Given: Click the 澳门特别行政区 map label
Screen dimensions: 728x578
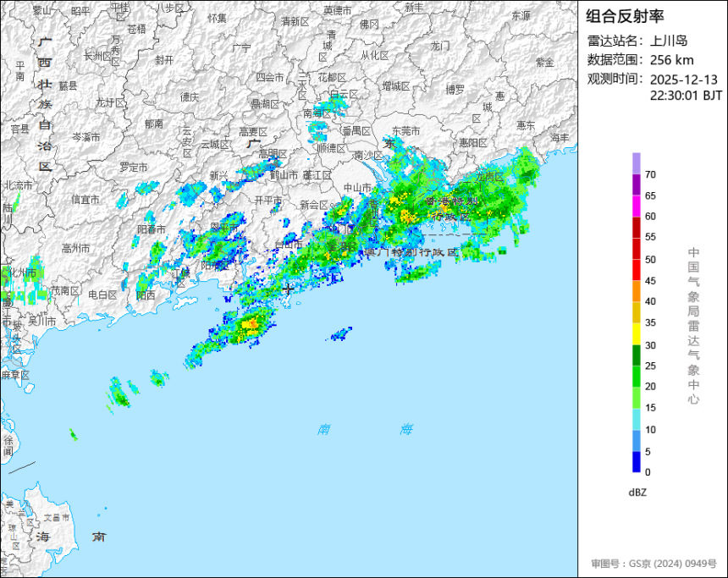Looking at the screenshot, I should click(411, 252).
